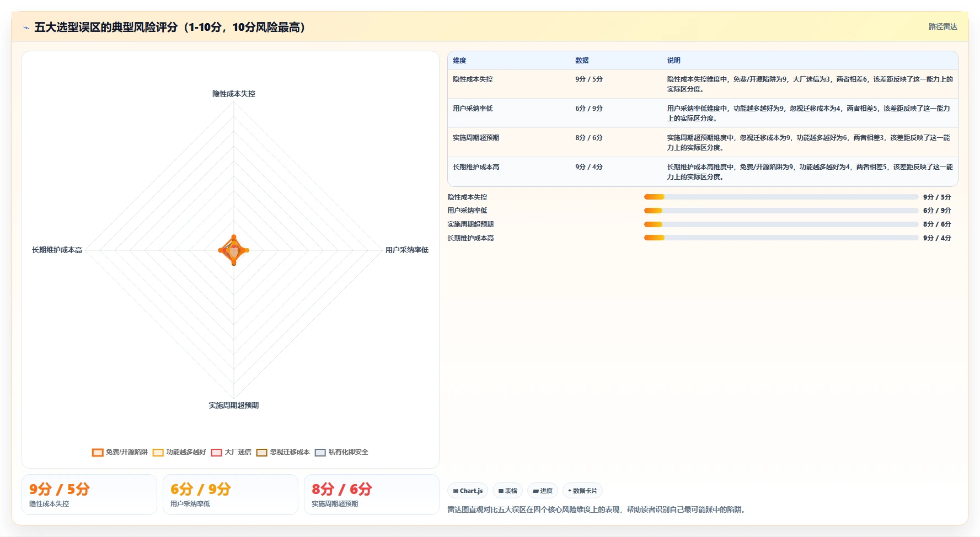Screen dimensions: 980x537
Task: Click table data cell 9分 / 5分 in 数据 column
Action: pos(589,79)
